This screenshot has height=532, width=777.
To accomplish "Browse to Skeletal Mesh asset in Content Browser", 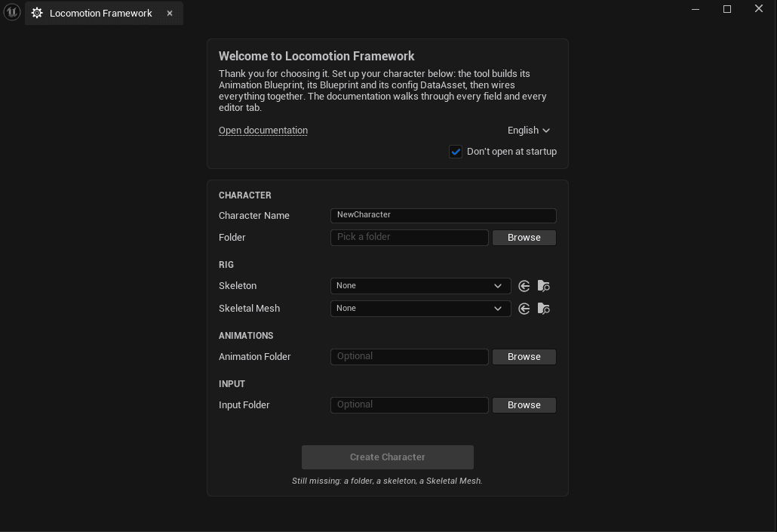I will click(x=544, y=309).
